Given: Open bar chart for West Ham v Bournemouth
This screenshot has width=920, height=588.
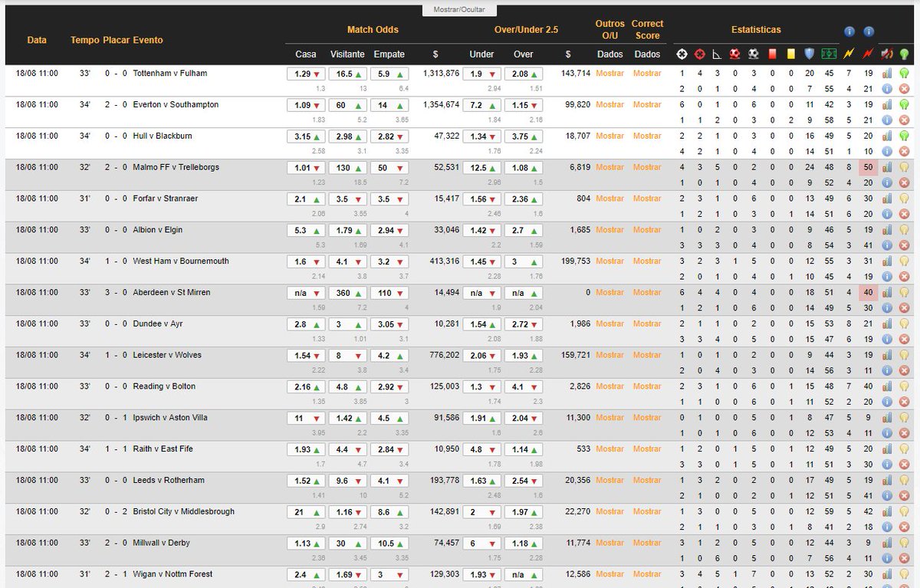Looking at the screenshot, I should [886, 261].
